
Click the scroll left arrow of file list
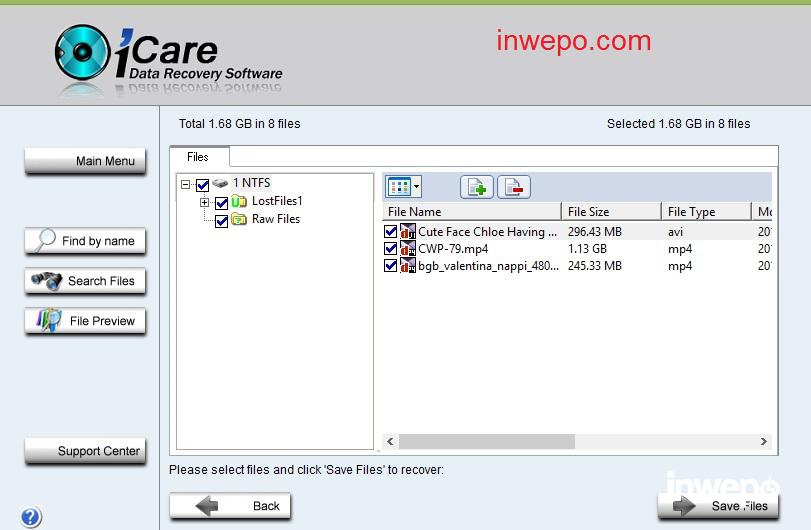pyautogui.click(x=391, y=442)
